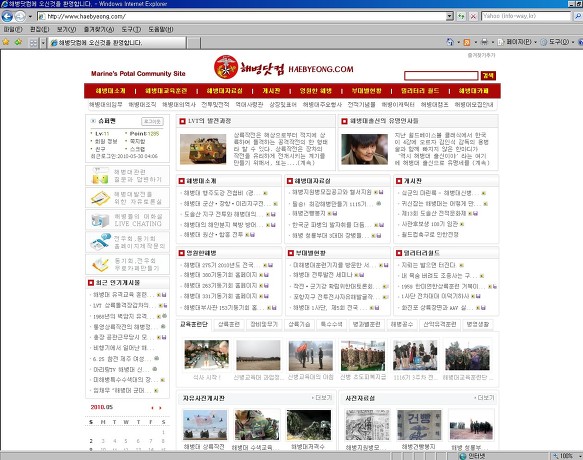Open the 페이지(P) page menu
Screen dimensions: 583x460
pyautogui.click(x=517, y=42)
